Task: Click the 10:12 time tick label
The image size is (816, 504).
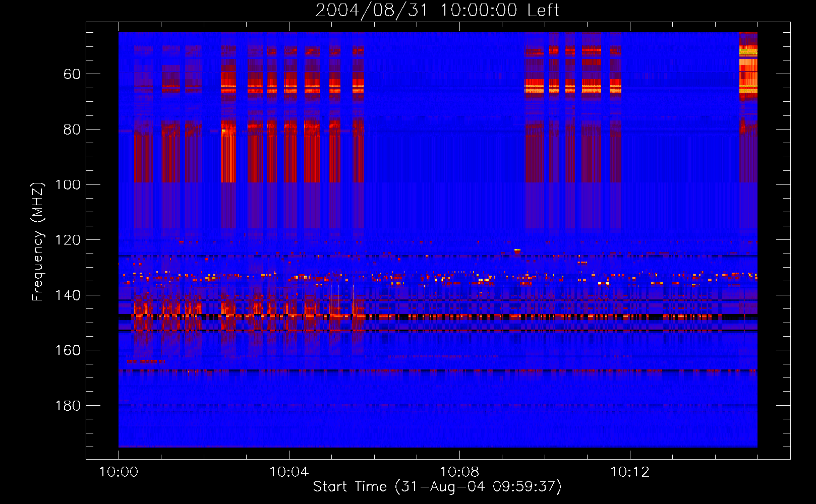Action: click(630, 472)
